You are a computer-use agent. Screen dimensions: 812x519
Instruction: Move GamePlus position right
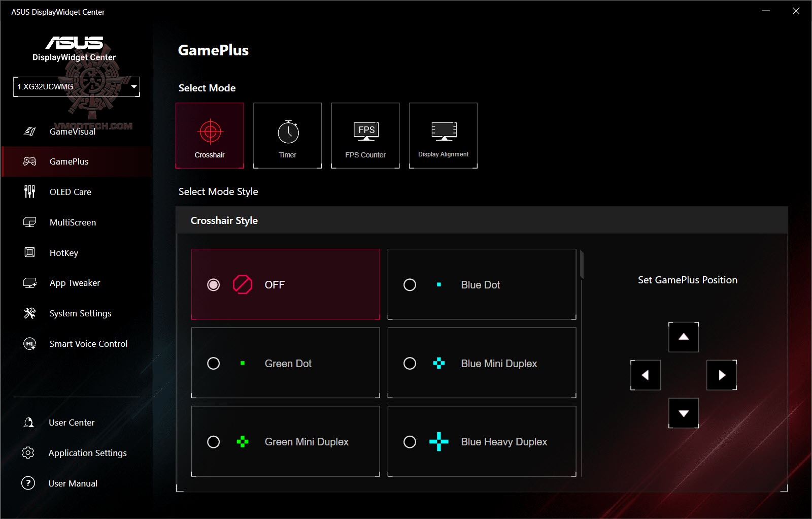point(722,375)
